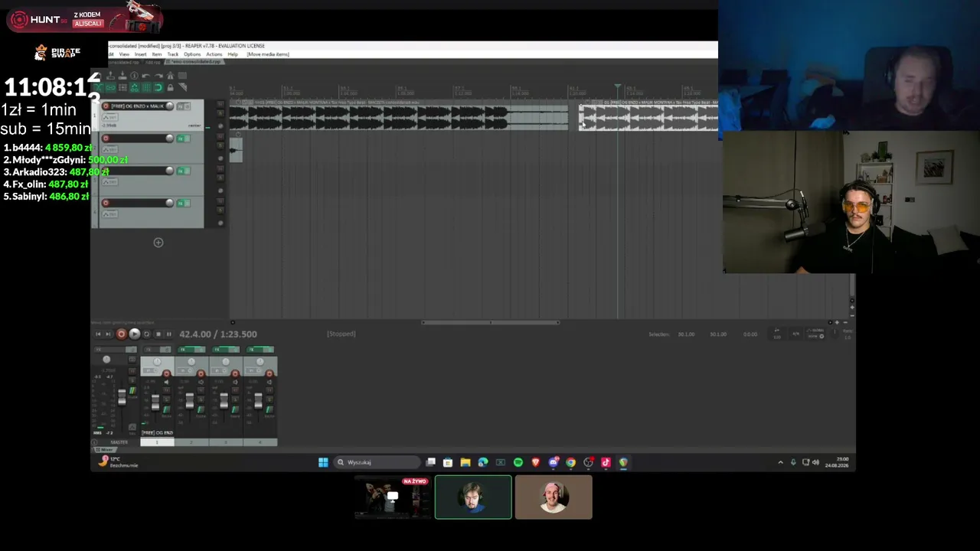980x551 pixels.
Task: Click the Wyszukaj taskbar search box
Action: point(377,462)
